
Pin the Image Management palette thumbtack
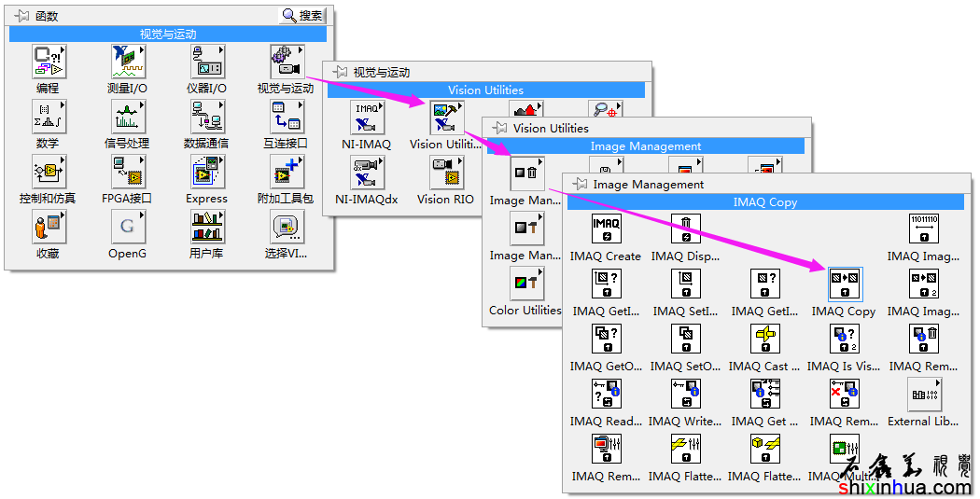tap(578, 185)
